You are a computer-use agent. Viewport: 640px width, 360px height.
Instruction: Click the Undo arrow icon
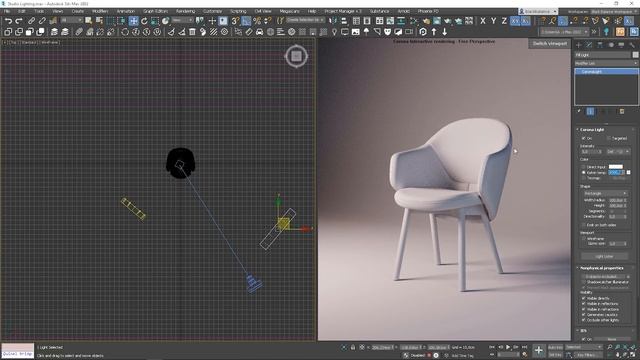click(8, 20)
